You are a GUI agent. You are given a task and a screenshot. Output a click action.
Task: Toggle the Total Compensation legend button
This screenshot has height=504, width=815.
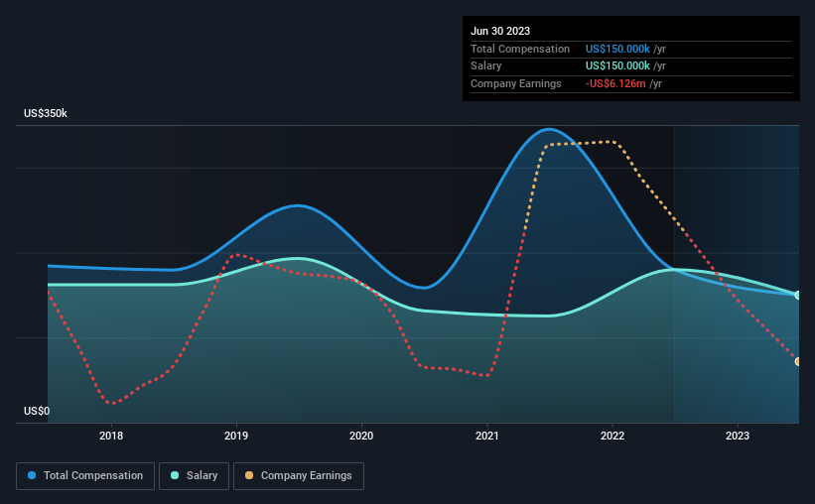click(x=85, y=476)
